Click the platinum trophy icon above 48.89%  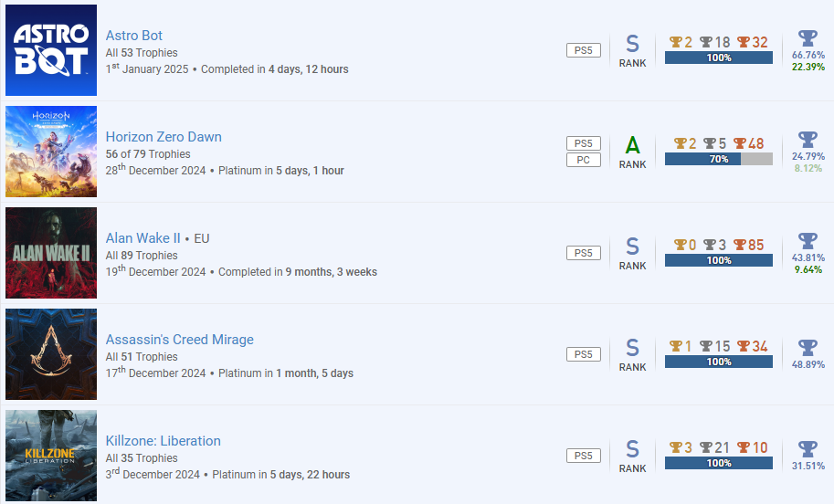coord(808,348)
